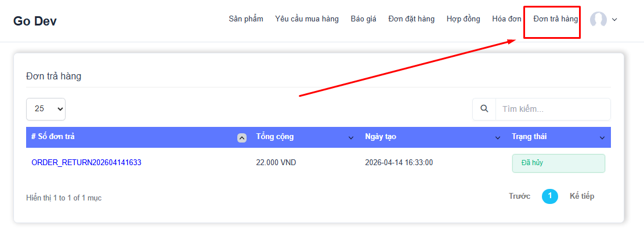Viewport: 644px width, 248px height.
Task: Click the Go Dev logo
Action: pos(35,21)
